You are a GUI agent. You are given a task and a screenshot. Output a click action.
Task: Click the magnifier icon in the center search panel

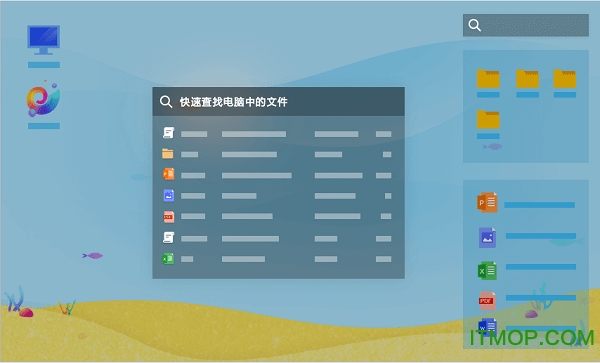(x=166, y=102)
